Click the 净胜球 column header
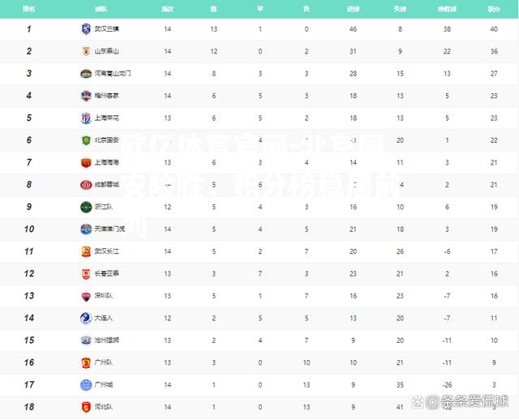This screenshot has width=519, height=420. coord(447,9)
